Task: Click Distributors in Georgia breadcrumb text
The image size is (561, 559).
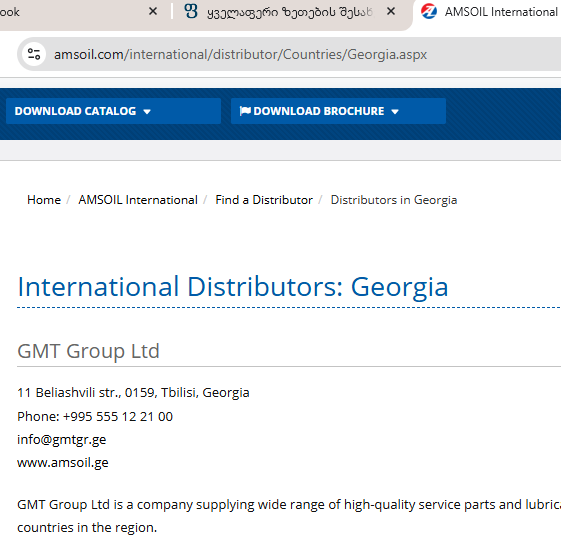Action: (394, 200)
